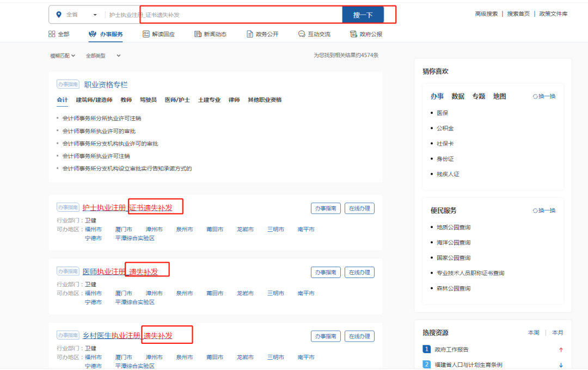This screenshot has height=370, width=588.
Task: Open 乡村医生执业注册_遗失补发 result title
Action: click(x=127, y=336)
